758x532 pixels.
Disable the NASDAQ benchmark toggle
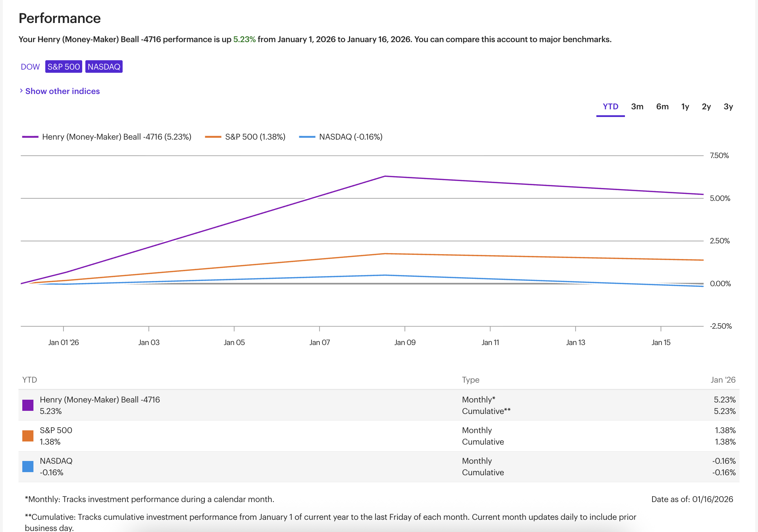(x=104, y=67)
